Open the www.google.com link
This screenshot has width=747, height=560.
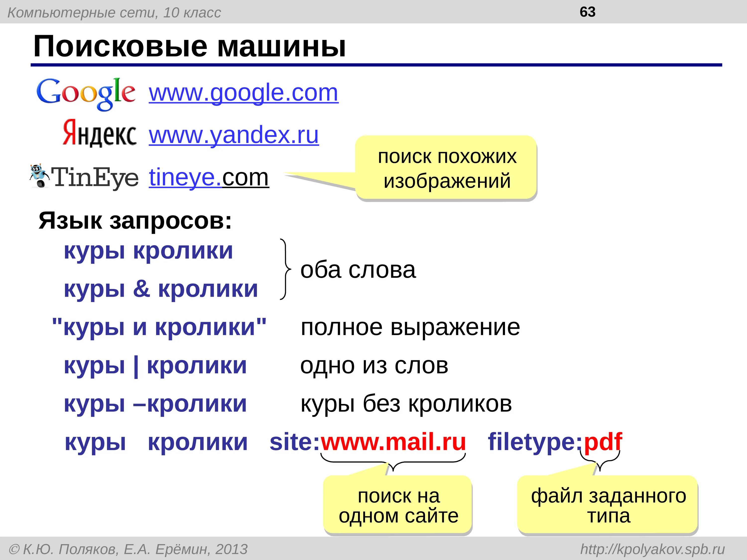coord(244,93)
